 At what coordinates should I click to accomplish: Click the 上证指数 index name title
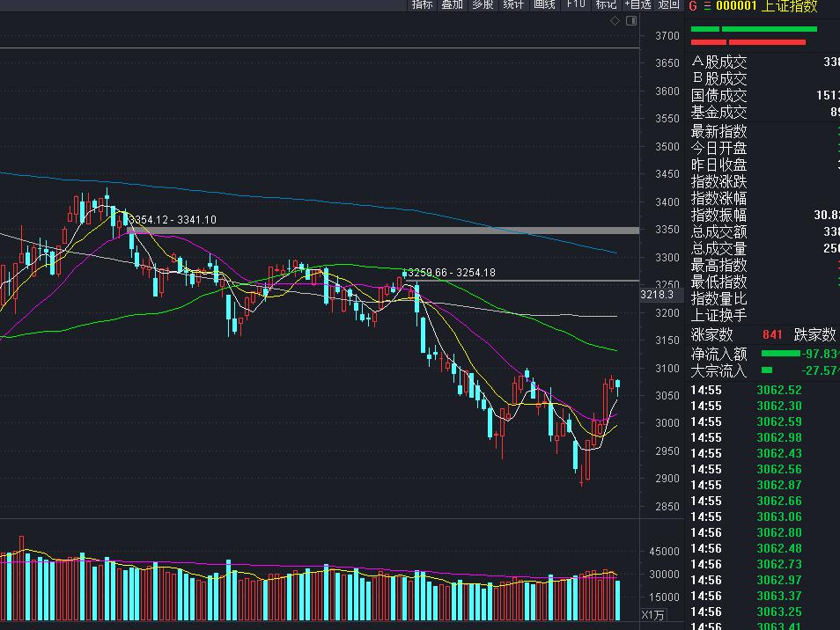coord(790,6)
